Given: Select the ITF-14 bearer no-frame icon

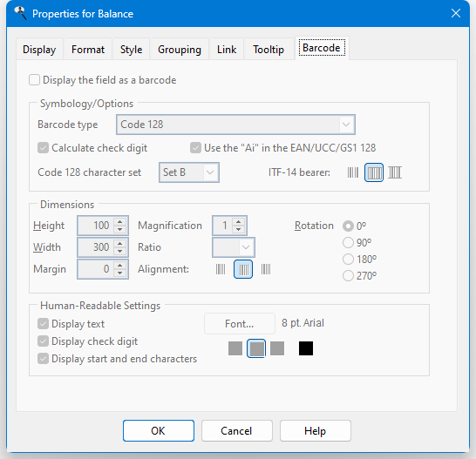Looking at the screenshot, I should 353,172.
